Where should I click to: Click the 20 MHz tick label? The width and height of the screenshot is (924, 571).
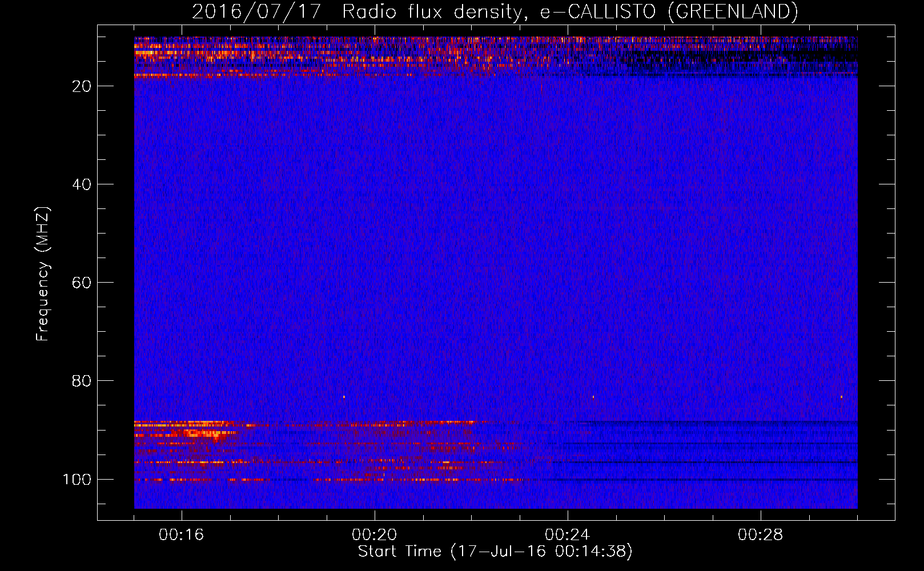coord(82,86)
